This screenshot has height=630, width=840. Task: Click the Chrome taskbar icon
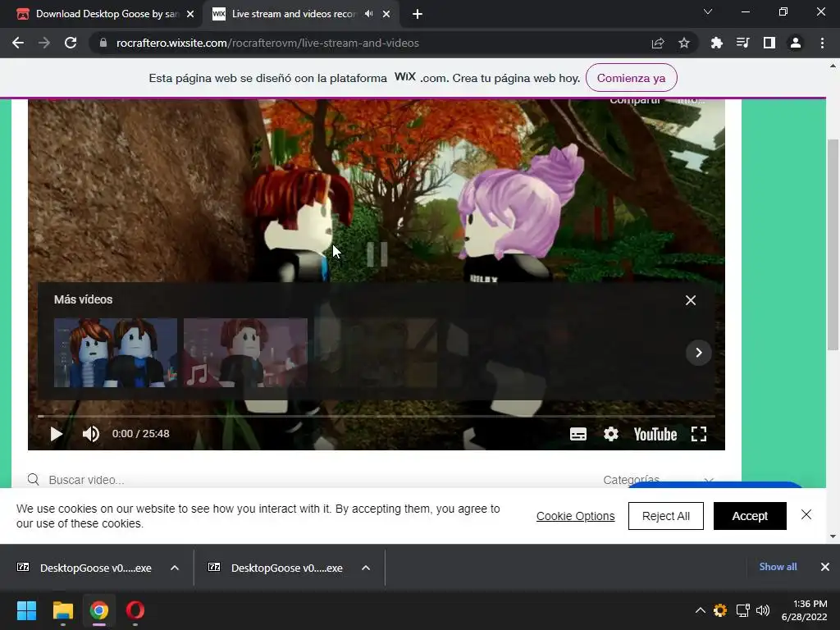tap(99, 610)
